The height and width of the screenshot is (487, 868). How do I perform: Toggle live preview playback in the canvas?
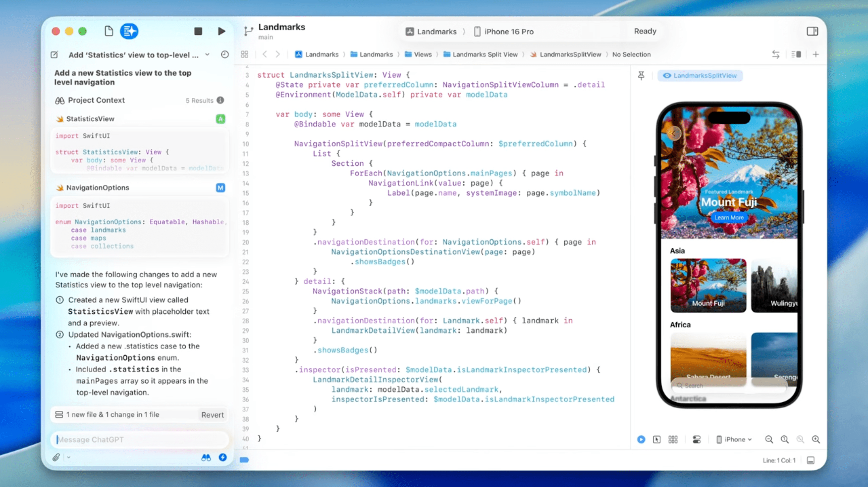(x=641, y=439)
